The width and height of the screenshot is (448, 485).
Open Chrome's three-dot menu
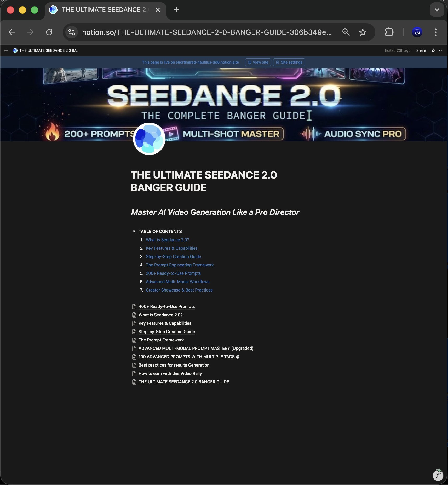pos(436,32)
